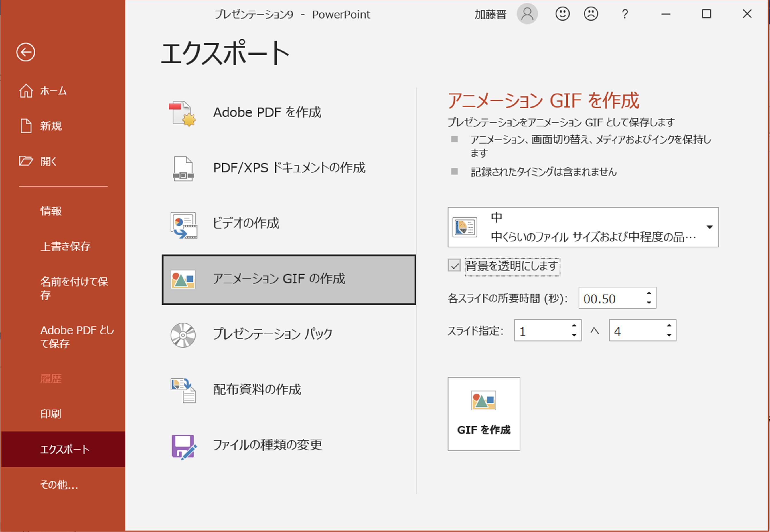Go to 情報 in sidebar
This screenshot has height=532, width=770.
[51, 211]
